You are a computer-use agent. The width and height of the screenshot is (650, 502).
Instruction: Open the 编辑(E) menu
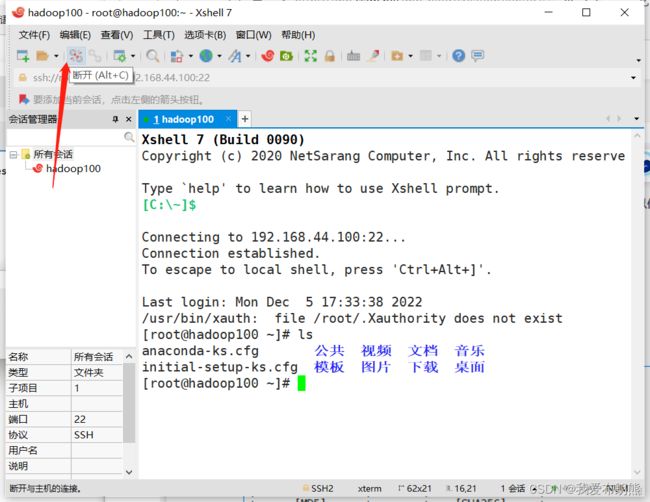pos(75,35)
